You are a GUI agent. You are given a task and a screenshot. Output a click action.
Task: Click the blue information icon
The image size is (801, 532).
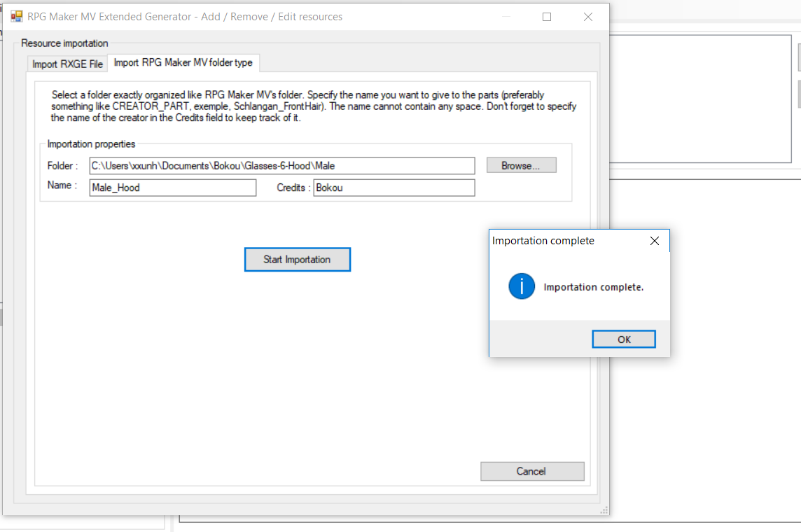[522, 286]
